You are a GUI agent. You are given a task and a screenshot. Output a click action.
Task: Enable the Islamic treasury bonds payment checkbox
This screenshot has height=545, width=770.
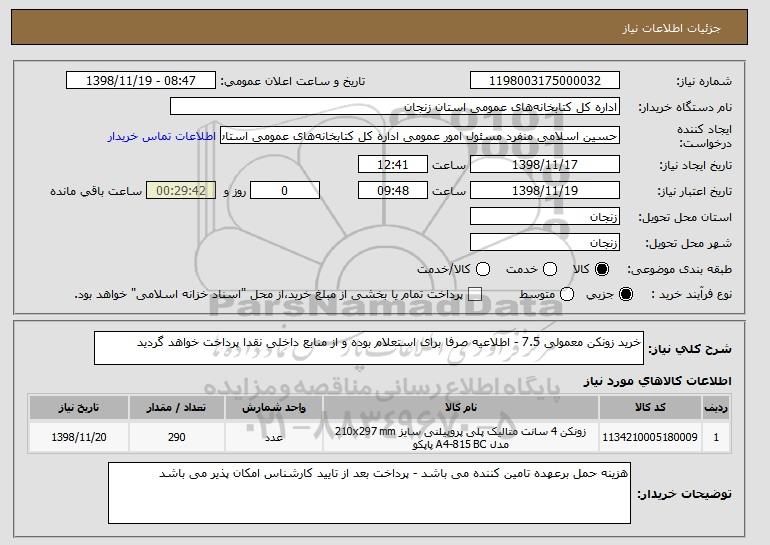[475, 295]
